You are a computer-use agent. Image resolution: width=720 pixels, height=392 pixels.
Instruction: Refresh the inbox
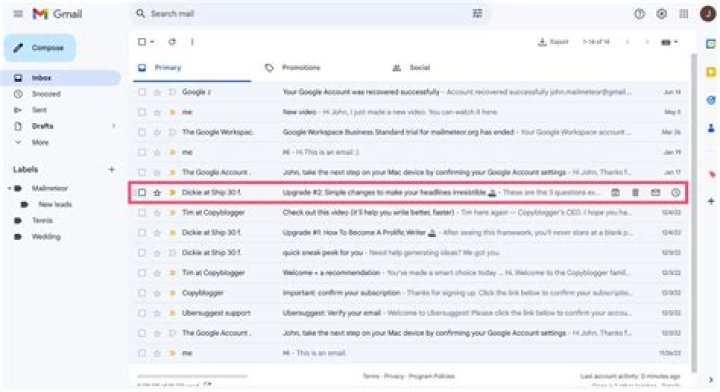[x=172, y=42]
